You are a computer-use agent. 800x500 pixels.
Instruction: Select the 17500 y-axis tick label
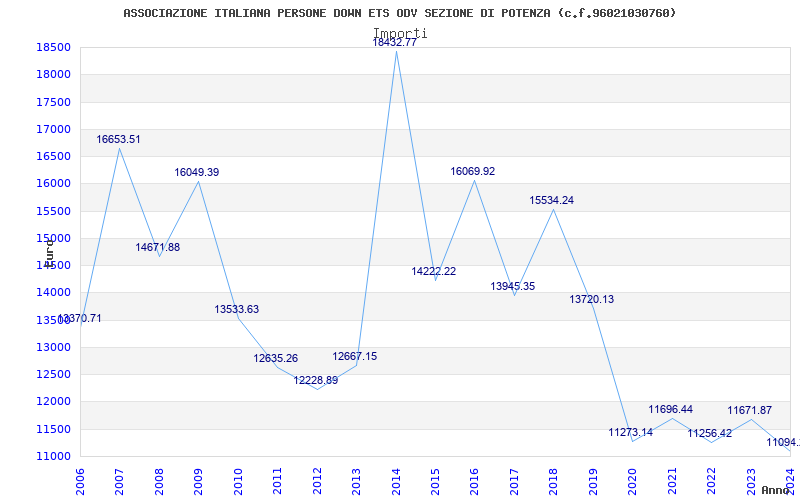pyautogui.click(x=53, y=103)
